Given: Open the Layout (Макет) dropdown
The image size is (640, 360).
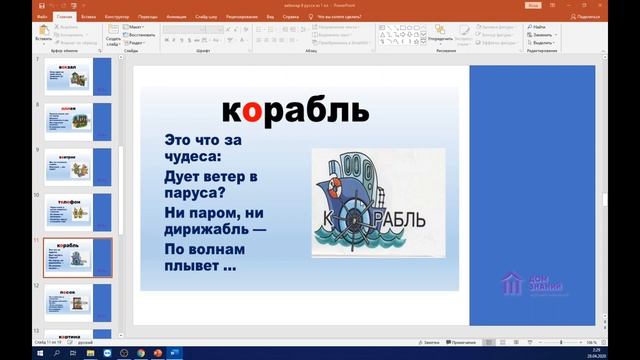Looking at the screenshot, I should (x=134, y=27).
